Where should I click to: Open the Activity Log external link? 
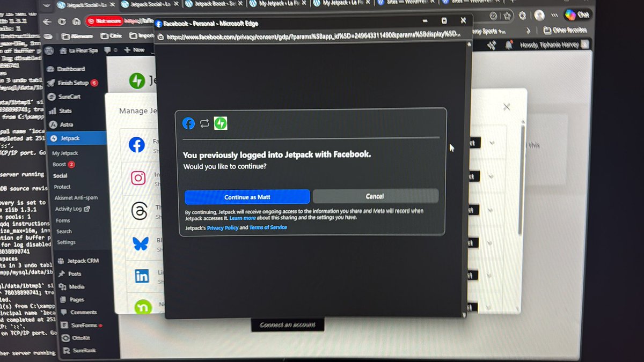(72, 209)
